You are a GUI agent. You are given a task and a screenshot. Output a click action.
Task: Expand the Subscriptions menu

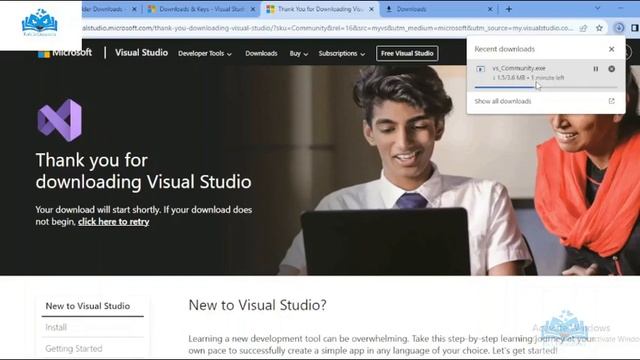(342, 53)
